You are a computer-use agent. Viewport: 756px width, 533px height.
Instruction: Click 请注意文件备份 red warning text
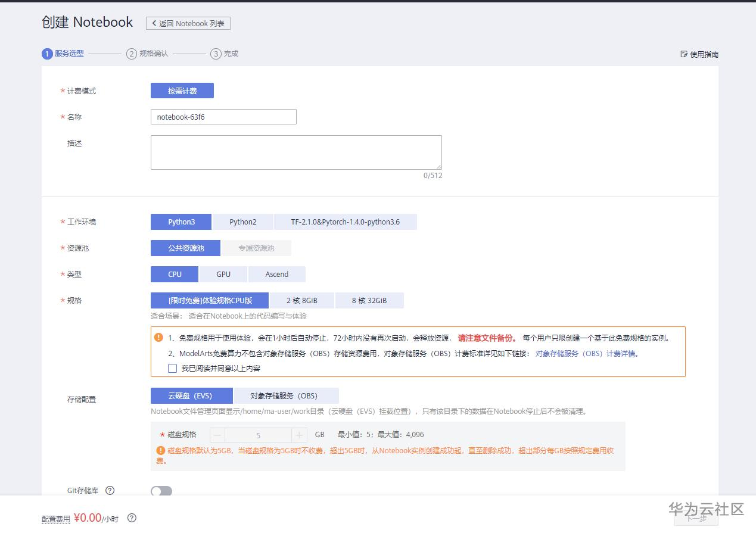pyautogui.click(x=487, y=338)
